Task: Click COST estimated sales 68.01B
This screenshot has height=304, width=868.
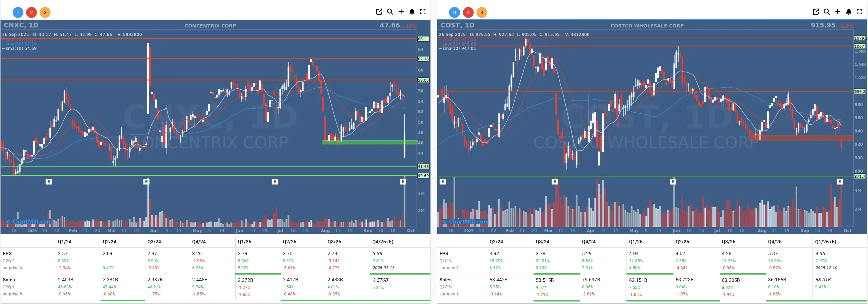Action: (823, 280)
